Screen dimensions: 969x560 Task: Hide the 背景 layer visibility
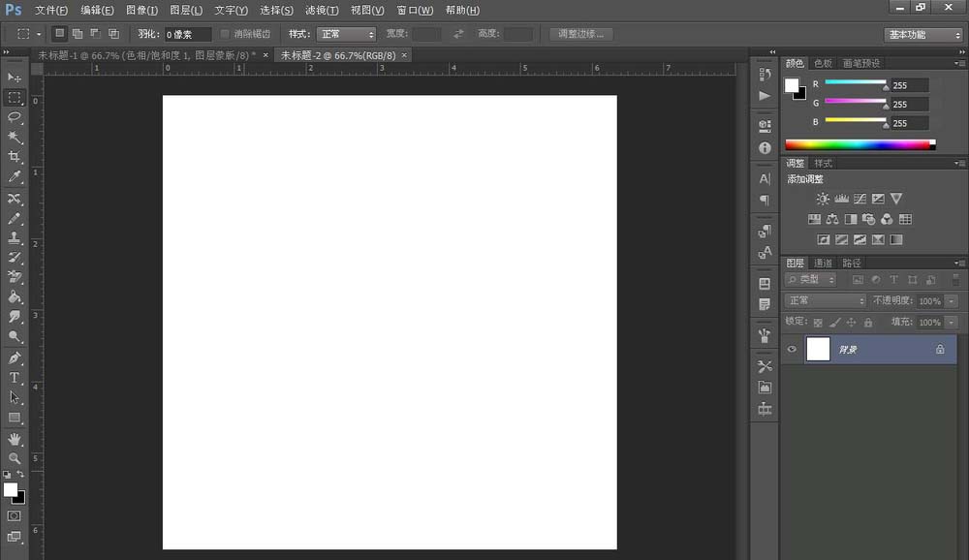(792, 349)
